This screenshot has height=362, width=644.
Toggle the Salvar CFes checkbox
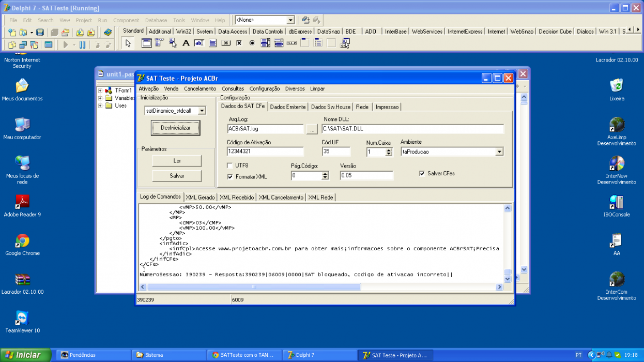[x=422, y=174]
